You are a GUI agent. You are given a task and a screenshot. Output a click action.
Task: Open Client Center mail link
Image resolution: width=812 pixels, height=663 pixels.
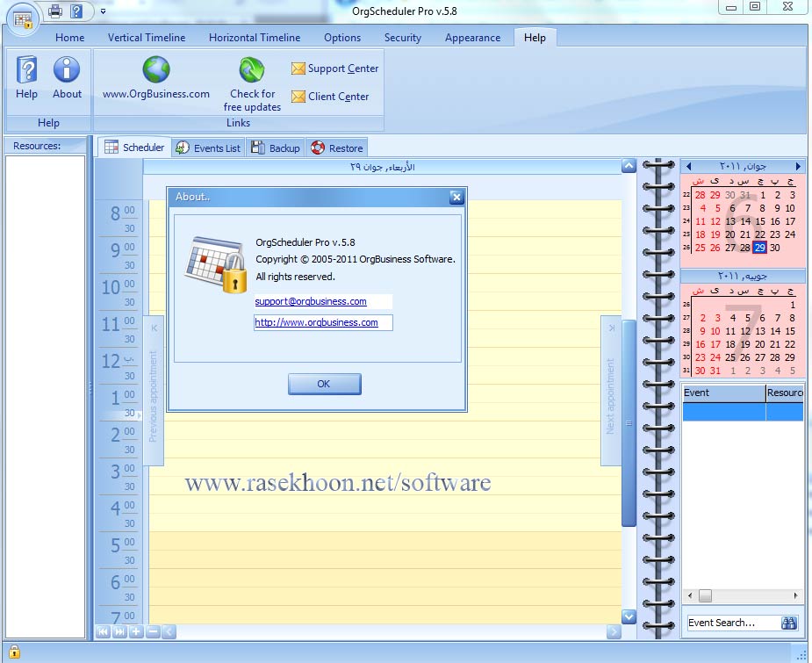[x=330, y=97]
